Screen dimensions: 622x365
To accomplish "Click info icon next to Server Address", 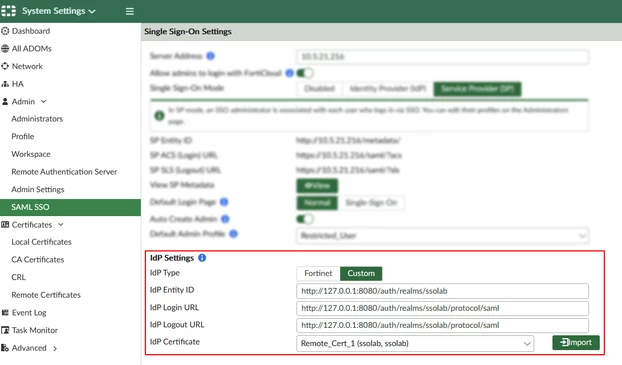I will pyautogui.click(x=211, y=56).
